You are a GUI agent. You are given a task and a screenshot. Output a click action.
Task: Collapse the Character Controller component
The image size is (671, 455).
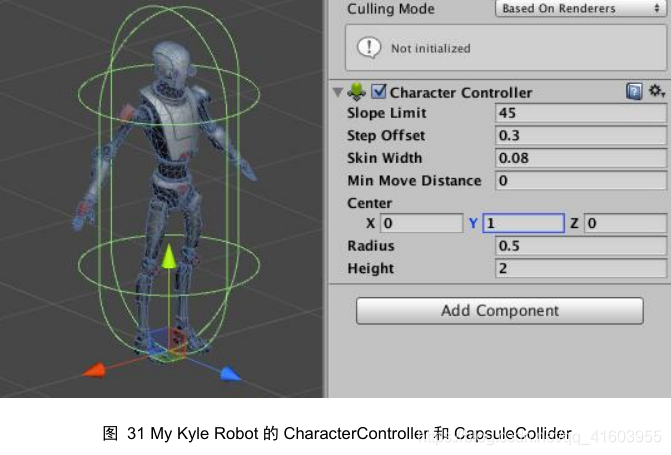[338, 92]
